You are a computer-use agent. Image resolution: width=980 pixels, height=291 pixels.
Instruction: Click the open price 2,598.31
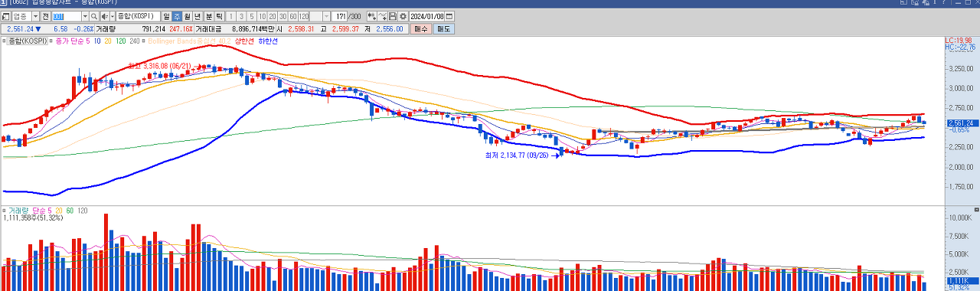point(301,28)
